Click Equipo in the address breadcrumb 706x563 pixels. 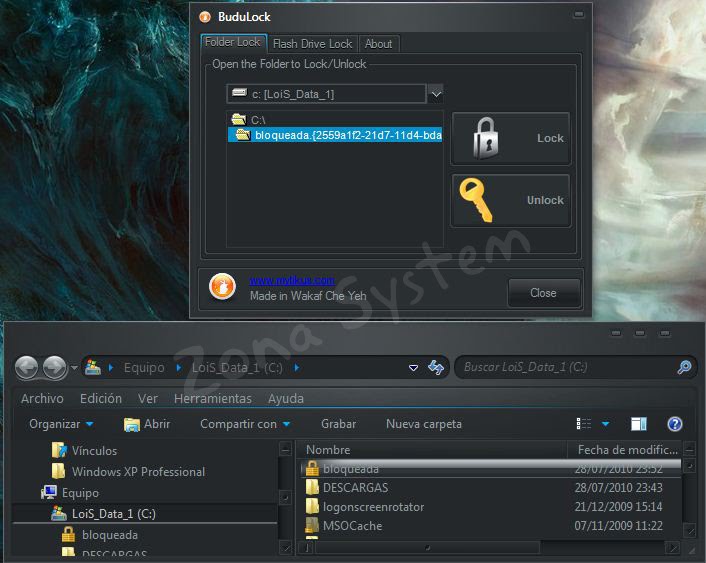pyautogui.click(x=144, y=368)
